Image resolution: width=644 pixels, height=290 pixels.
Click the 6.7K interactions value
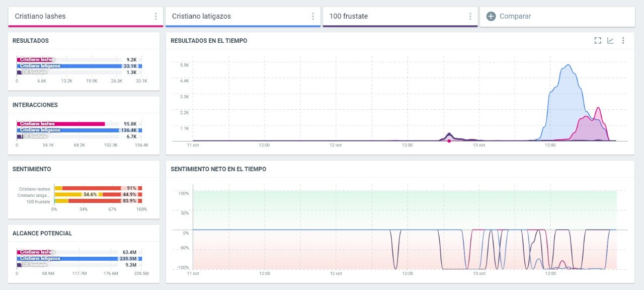pyautogui.click(x=131, y=136)
